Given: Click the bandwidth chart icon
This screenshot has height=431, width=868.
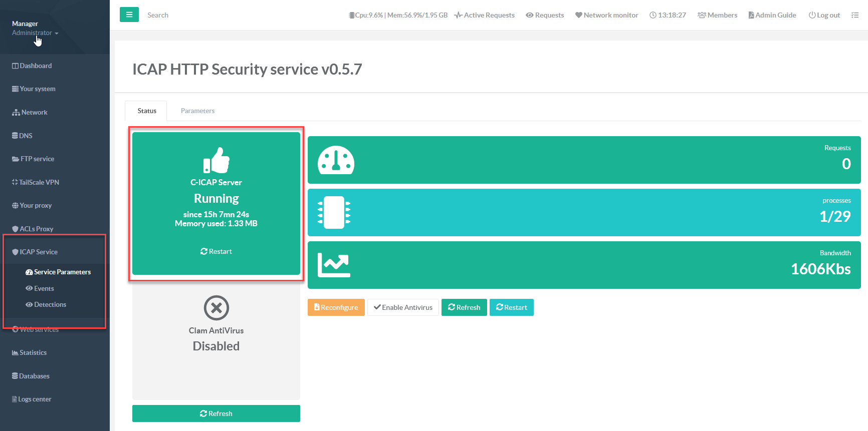Looking at the screenshot, I should [334, 265].
